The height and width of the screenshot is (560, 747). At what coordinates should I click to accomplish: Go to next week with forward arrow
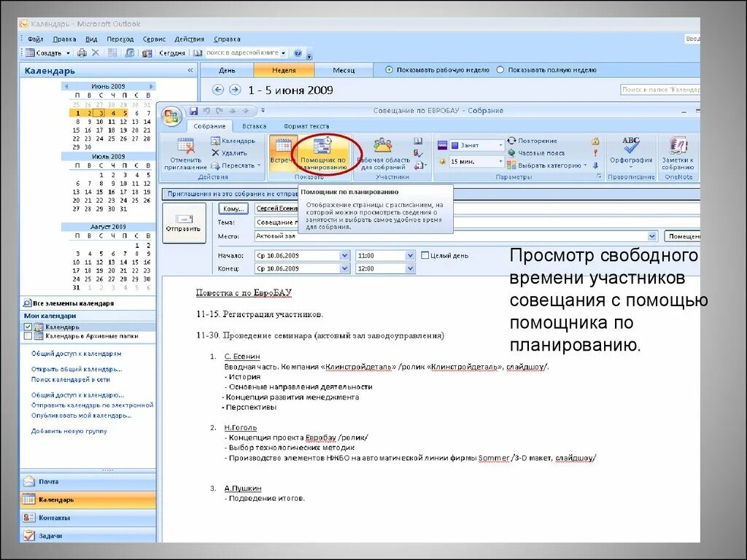[x=235, y=90]
